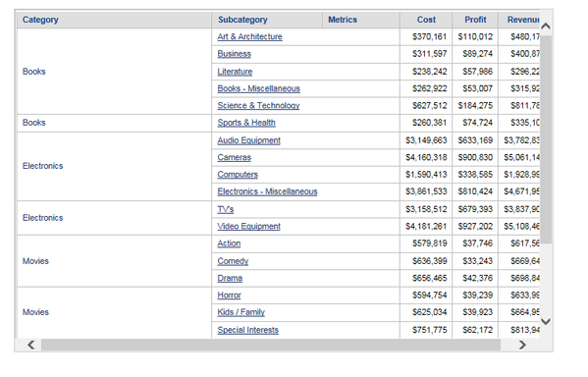
Task: Click the scroll right arrow icon
Action: tap(522, 345)
